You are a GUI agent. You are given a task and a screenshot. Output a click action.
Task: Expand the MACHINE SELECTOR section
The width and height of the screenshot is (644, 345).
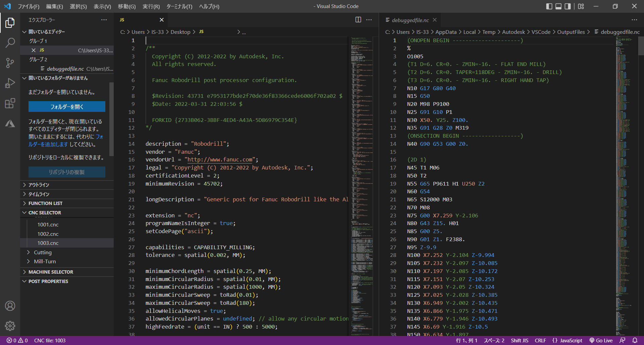(51, 272)
